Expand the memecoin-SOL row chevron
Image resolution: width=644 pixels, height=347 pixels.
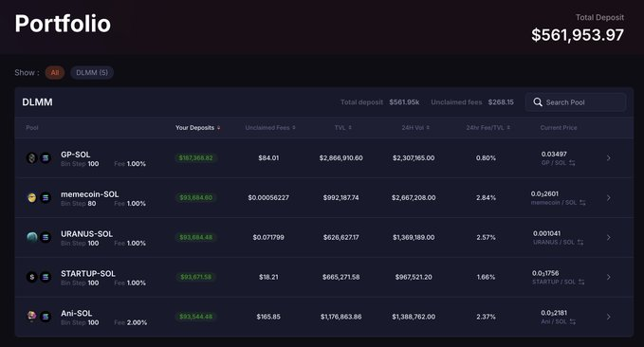[609, 198]
